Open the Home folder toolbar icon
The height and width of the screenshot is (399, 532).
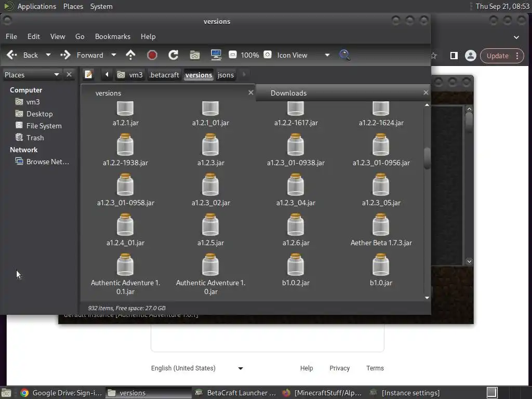click(195, 55)
